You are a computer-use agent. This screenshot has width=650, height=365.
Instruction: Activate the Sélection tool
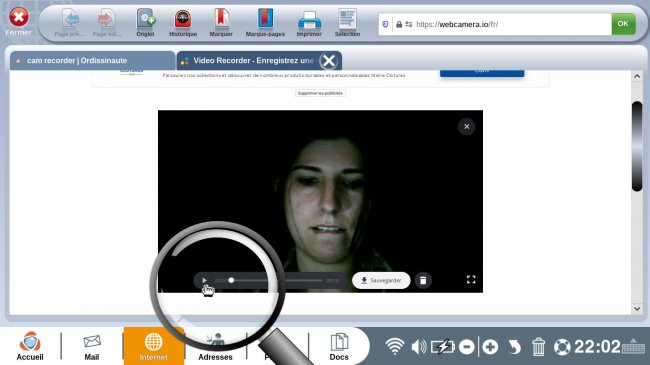pos(347,23)
